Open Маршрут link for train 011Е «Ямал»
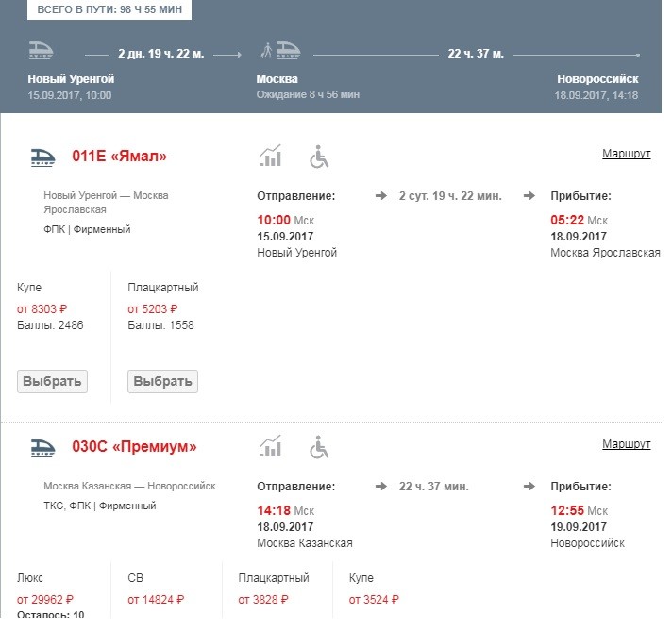The height and width of the screenshot is (630, 672). [x=626, y=154]
